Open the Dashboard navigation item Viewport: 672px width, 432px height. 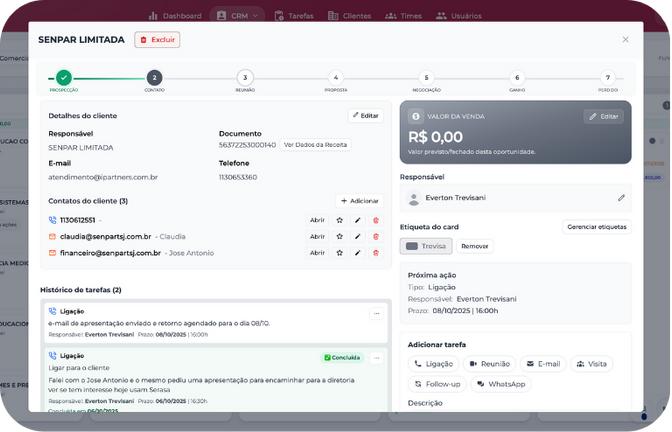(175, 16)
